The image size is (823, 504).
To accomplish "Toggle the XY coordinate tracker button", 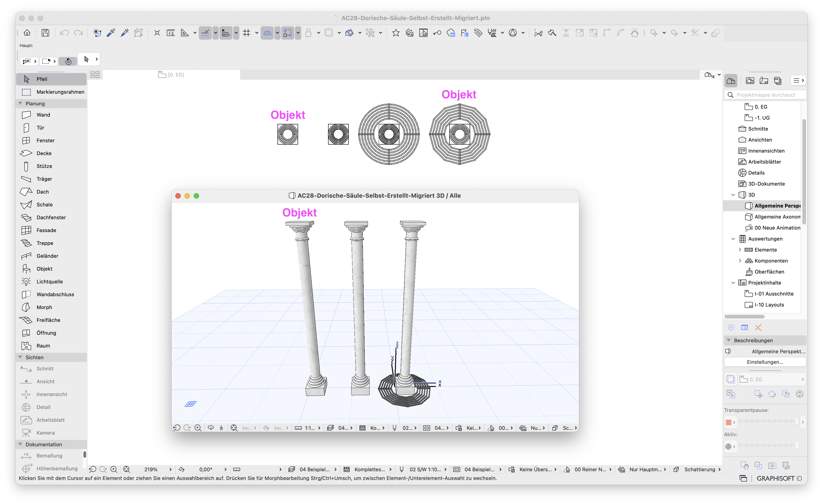I will tap(226, 33).
